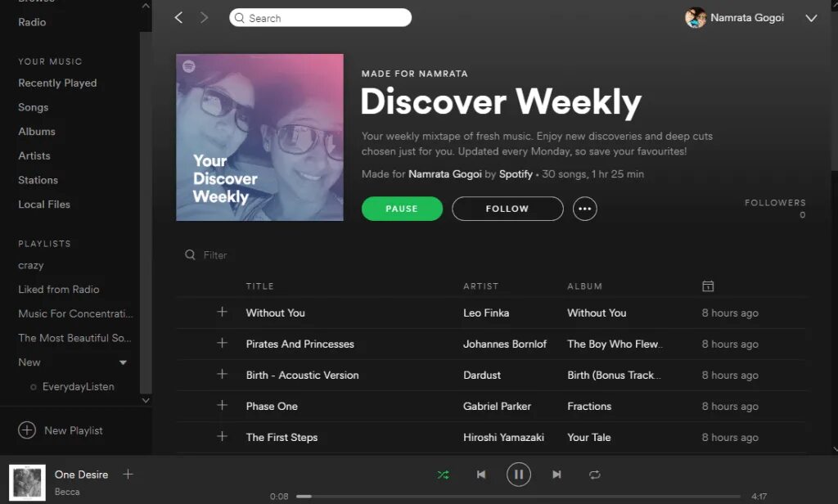Open the Liked from Radio playlist

(59, 289)
